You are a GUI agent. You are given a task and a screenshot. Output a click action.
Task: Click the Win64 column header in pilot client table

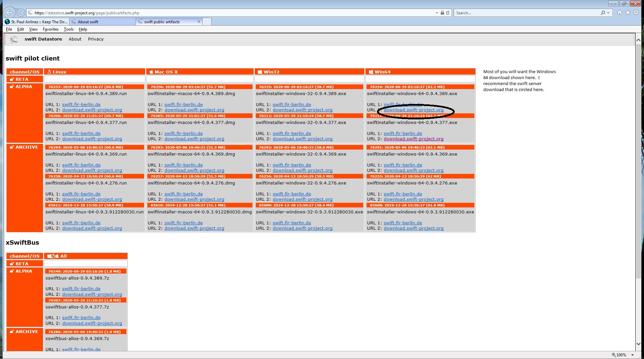(x=420, y=72)
